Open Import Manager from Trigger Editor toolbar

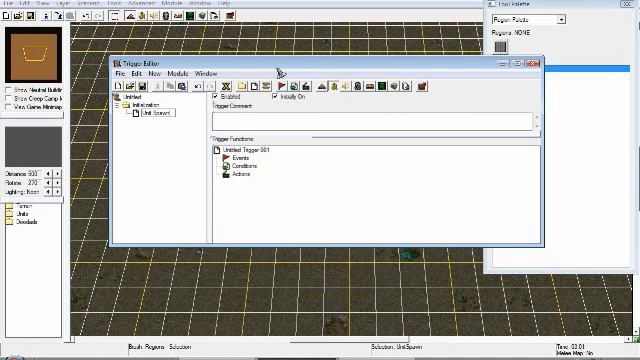(x=406, y=86)
